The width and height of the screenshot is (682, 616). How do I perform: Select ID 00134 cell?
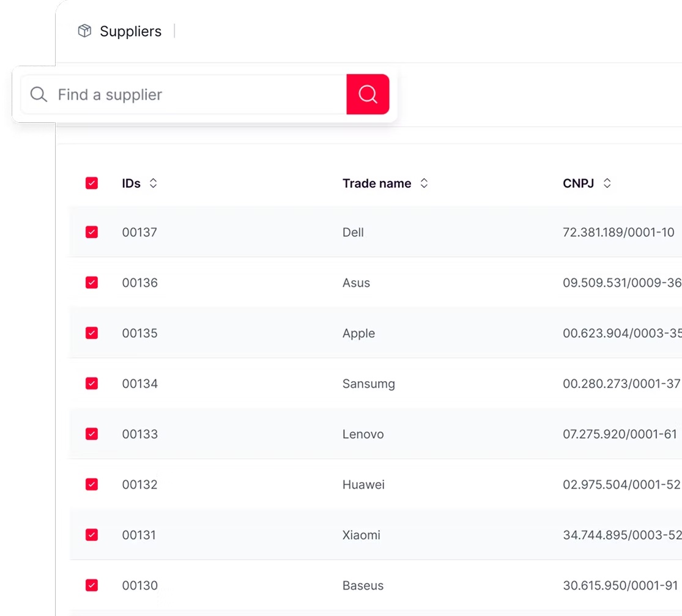[139, 384]
